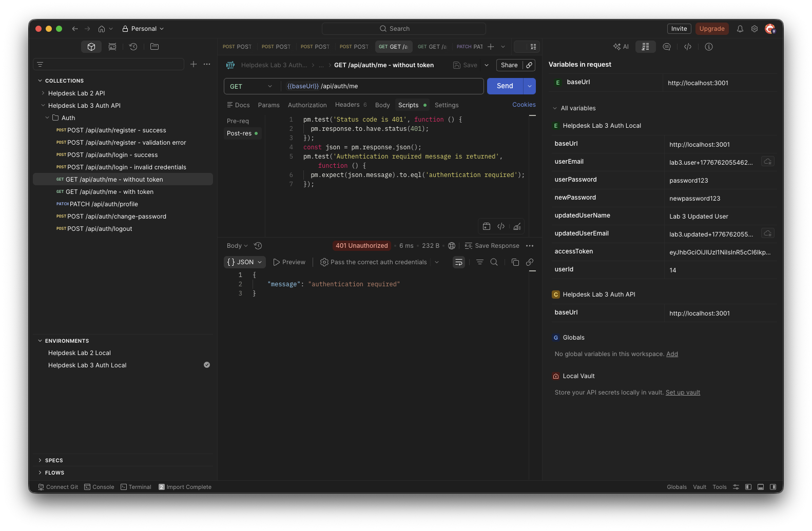Click the Home icon in the title bar

102,29
